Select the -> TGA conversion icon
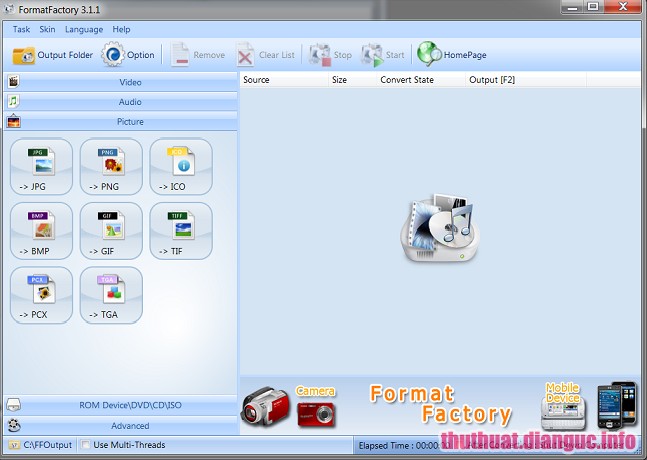The height and width of the screenshot is (460, 647). point(111,295)
